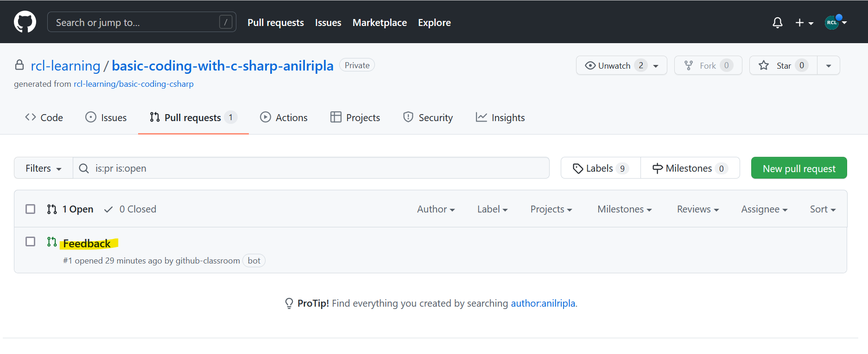Open basic-coding-with-c-sharp-anilripla repository link
The image size is (868, 354).
(x=222, y=65)
